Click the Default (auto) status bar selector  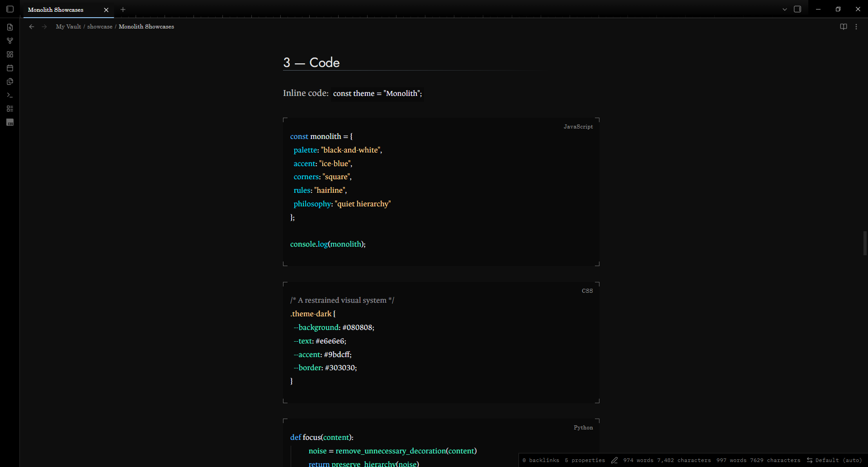point(834,460)
